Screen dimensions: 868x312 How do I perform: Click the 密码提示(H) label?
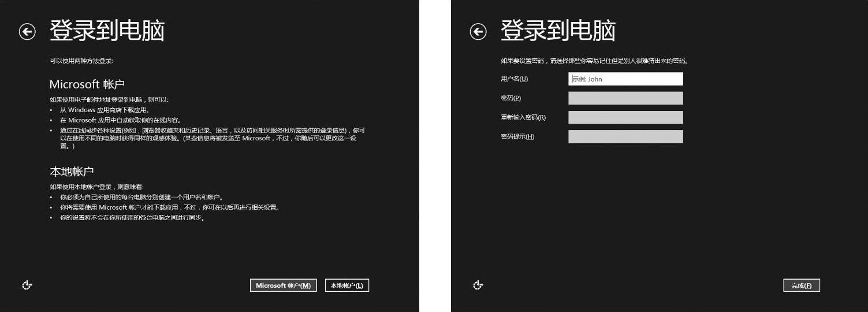[x=517, y=137]
